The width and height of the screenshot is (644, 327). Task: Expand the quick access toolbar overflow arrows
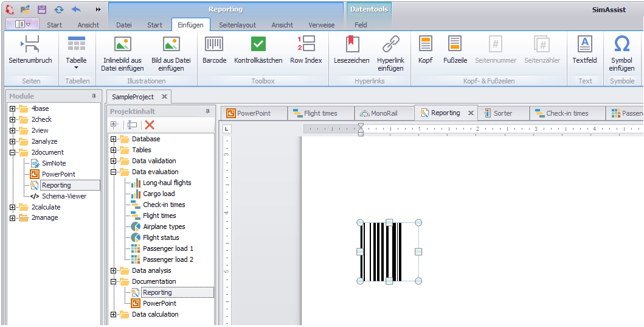click(98, 10)
